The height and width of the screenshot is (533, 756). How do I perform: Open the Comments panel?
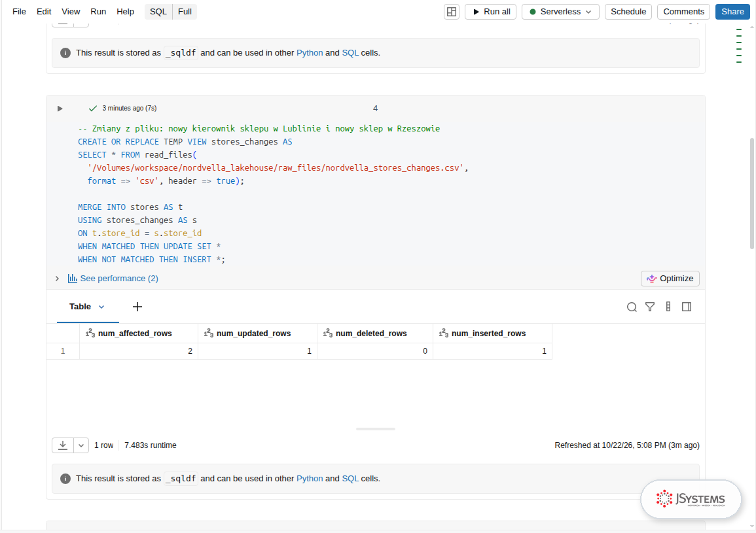(684, 12)
